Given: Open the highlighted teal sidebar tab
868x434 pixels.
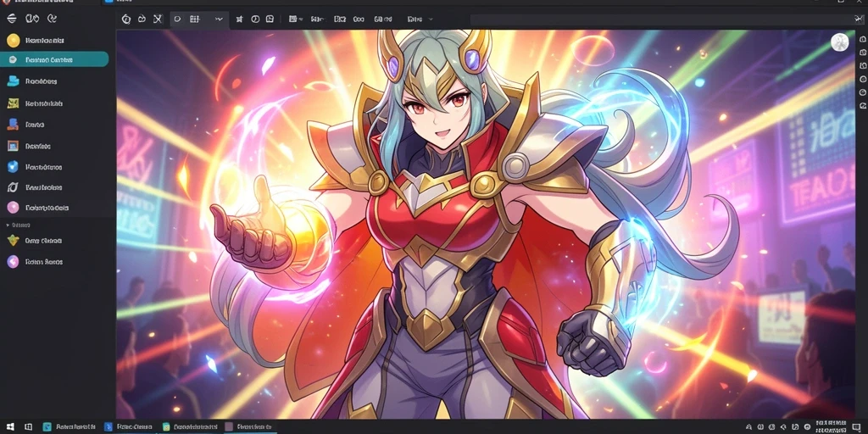Looking at the screenshot, I should coord(54,59).
